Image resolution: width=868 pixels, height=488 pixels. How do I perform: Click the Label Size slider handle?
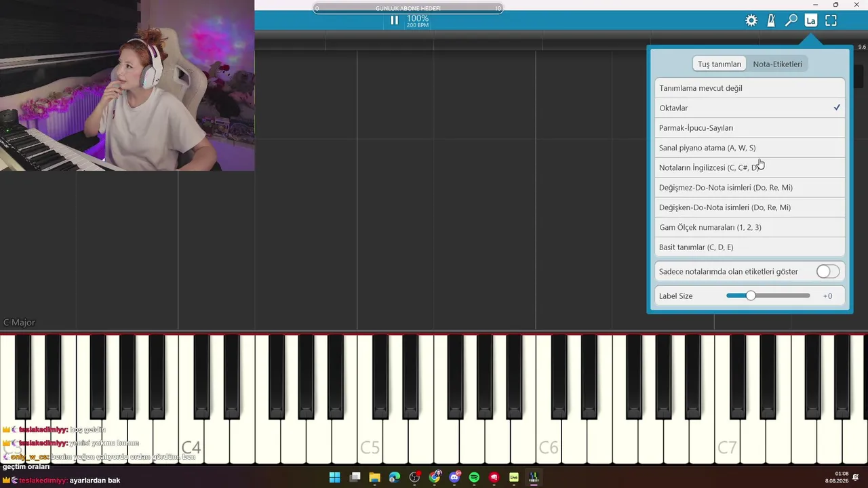(x=751, y=296)
